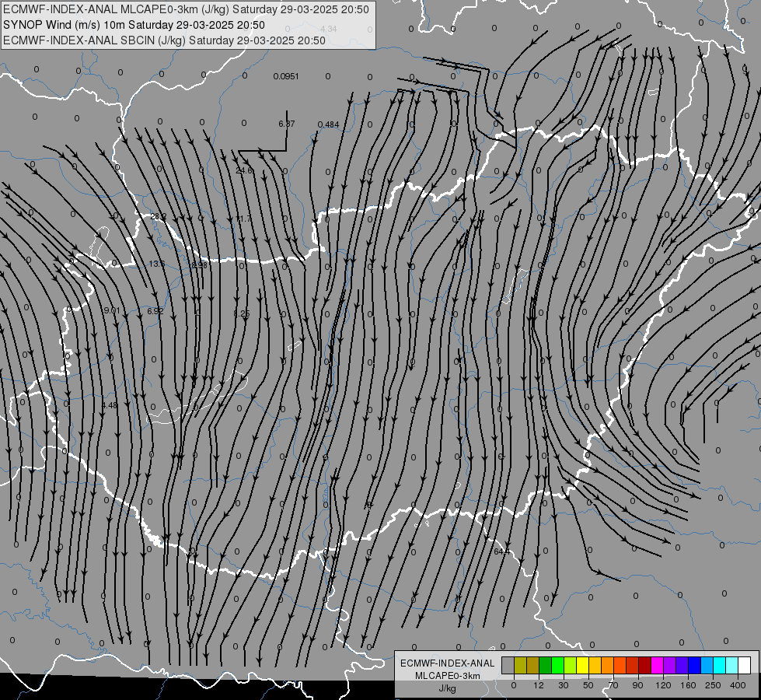The height and width of the screenshot is (700, 761).
Task: Click the 24.6 data value
Action: point(244,170)
